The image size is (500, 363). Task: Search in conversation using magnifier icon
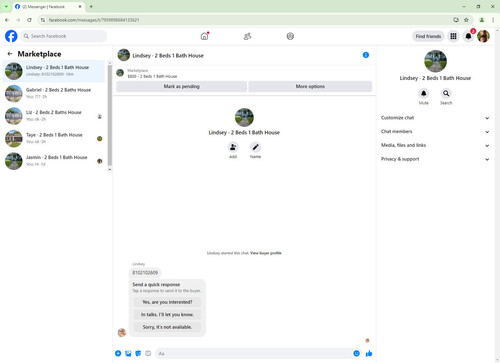[446, 93]
